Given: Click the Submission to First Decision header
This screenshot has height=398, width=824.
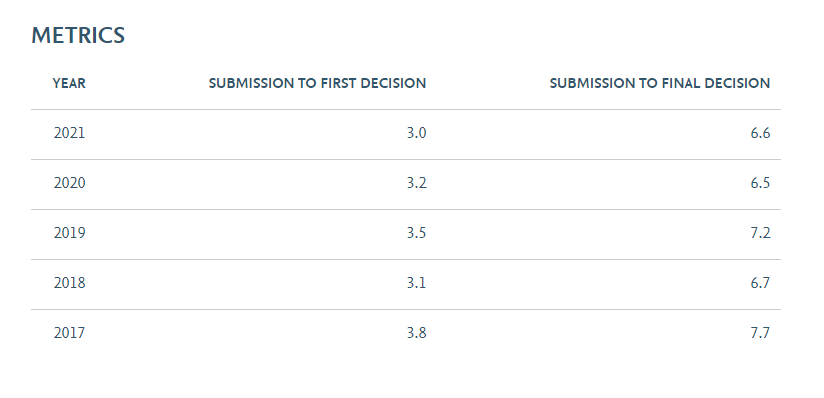Looking at the screenshot, I should click(x=317, y=83).
